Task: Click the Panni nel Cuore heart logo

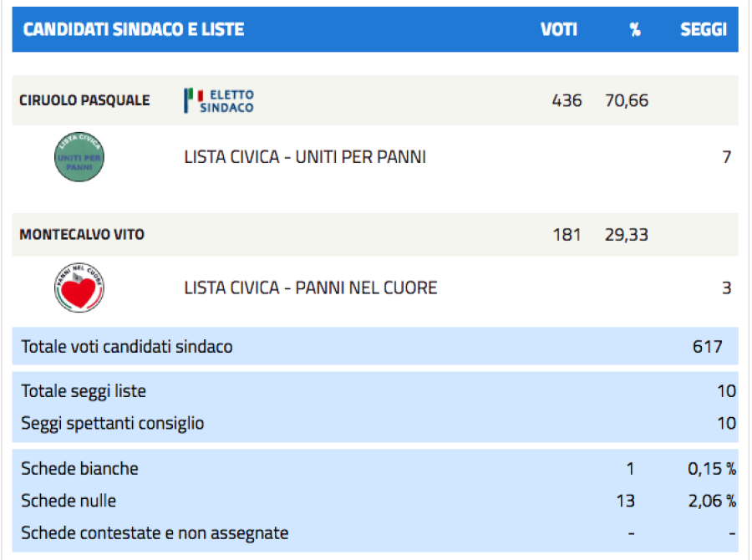Action: click(x=79, y=288)
